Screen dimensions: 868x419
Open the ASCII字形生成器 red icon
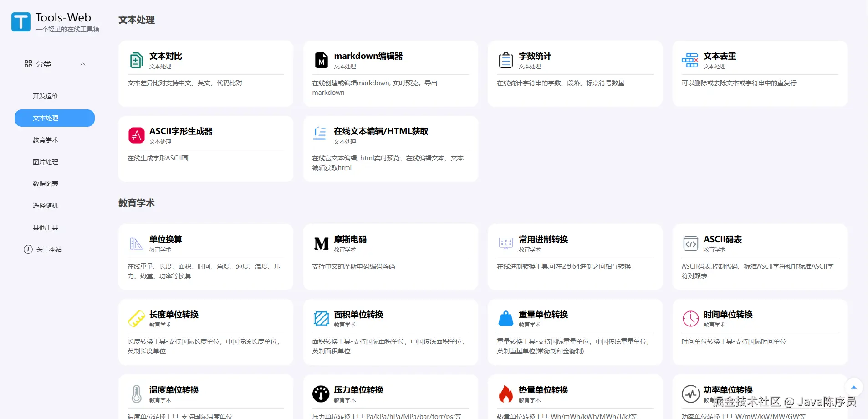[x=136, y=135]
